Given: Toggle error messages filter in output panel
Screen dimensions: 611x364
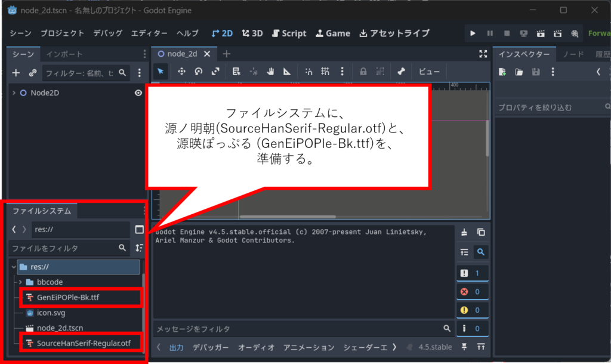Looking at the screenshot, I should [x=472, y=292].
